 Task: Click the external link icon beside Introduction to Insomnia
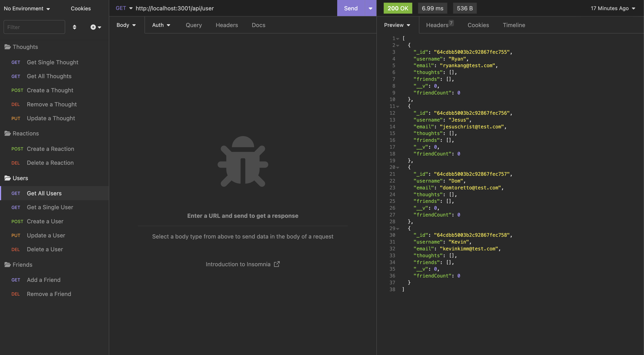coord(277,264)
